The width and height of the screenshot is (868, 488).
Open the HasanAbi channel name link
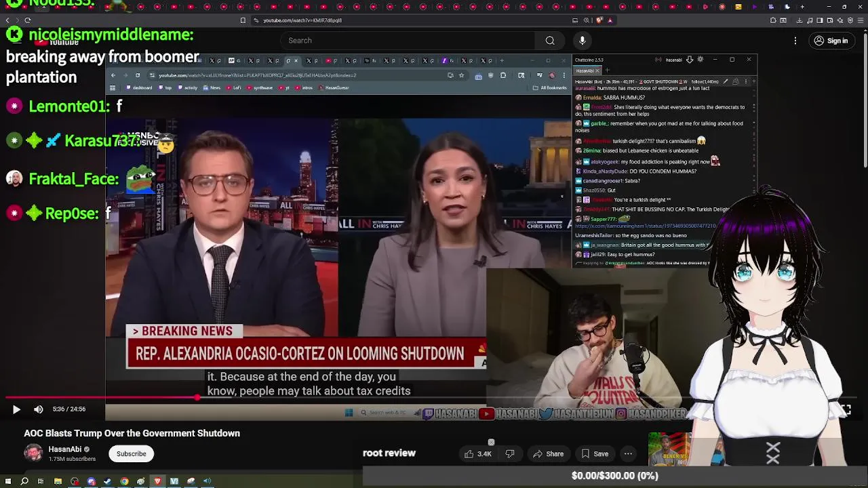65,449
